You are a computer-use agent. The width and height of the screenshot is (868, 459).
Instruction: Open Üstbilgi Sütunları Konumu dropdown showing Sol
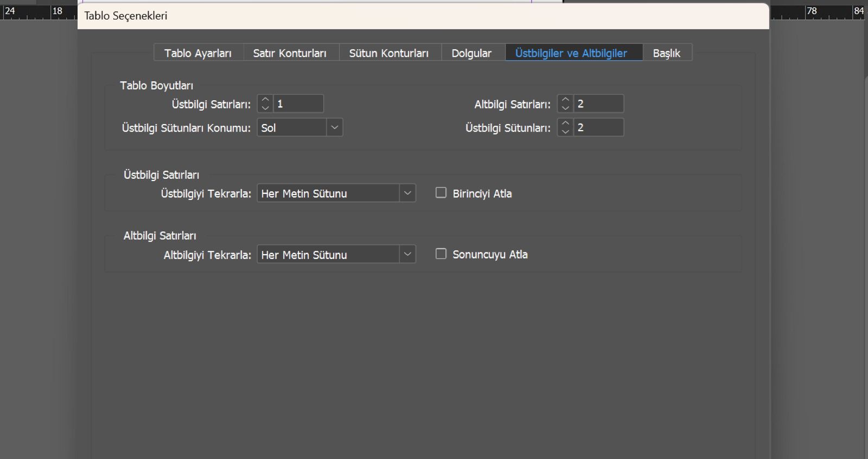click(x=300, y=127)
